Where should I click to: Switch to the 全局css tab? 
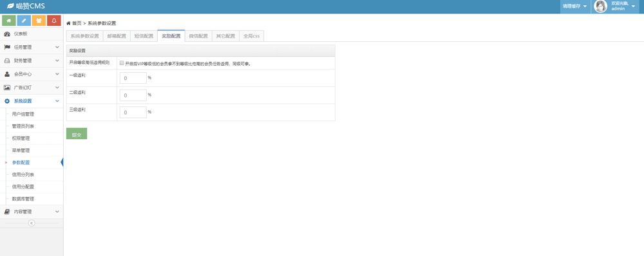[x=251, y=36]
